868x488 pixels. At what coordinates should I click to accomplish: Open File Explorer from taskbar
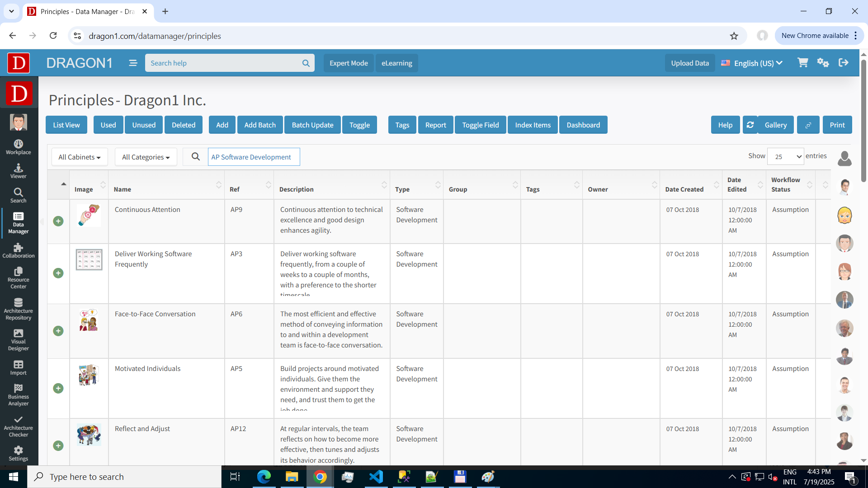coord(292,477)
